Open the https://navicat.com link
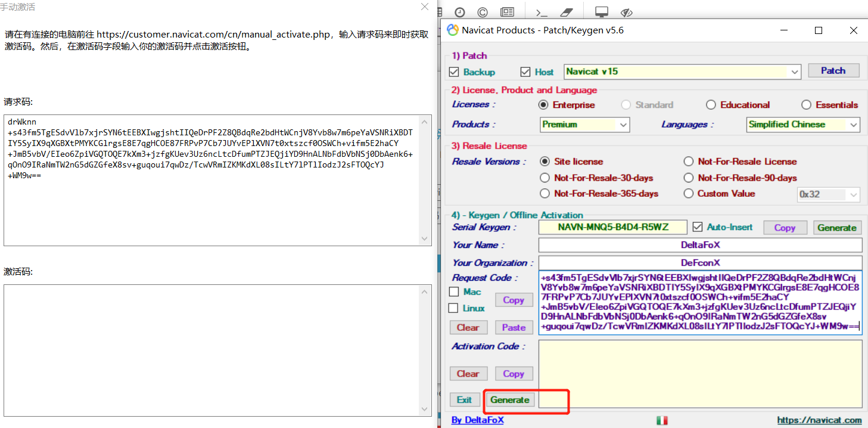Image resolution: width=868 pixels, height=428 pixels. (x=819, y=420)
